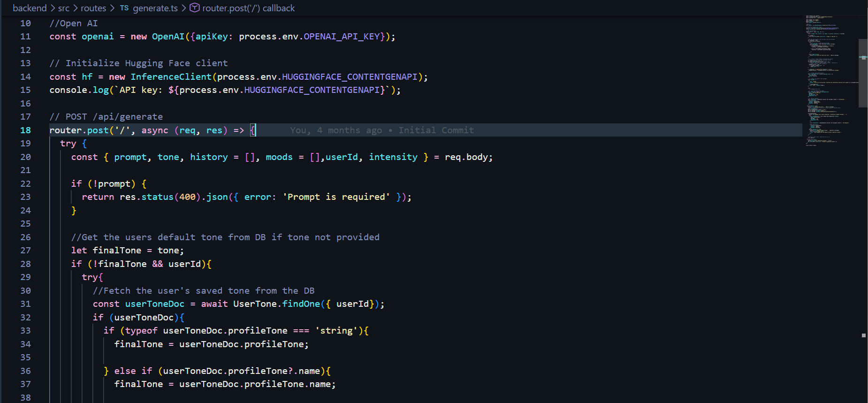Click the TS file icon in the breadcrumb
The height and width of the screenshot is (403, 868).
[x=124, y=8]
